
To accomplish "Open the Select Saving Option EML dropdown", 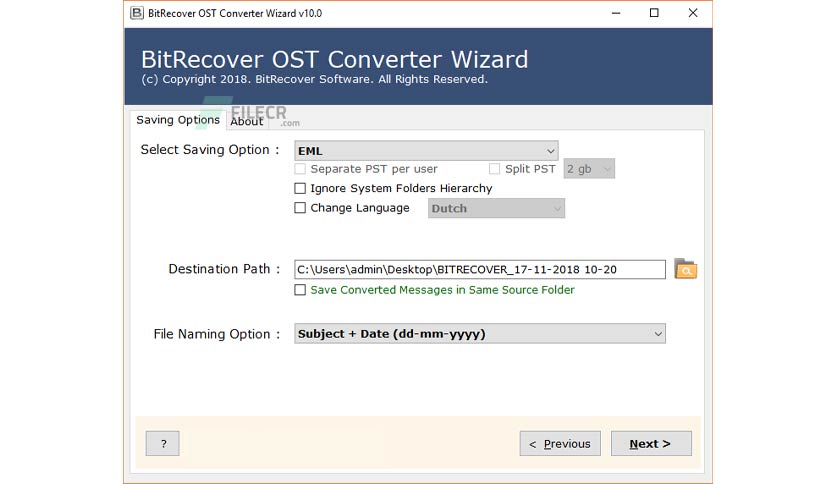I will click(x=426, y=151).
